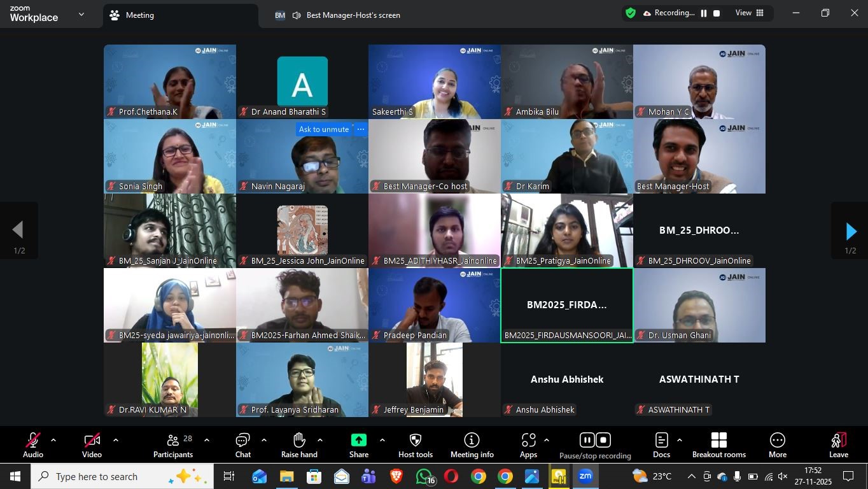Click Ask to unmute on Navin Nagaraj
The image size is (868, 489).
pyautogui.click(x=324, y=129)
